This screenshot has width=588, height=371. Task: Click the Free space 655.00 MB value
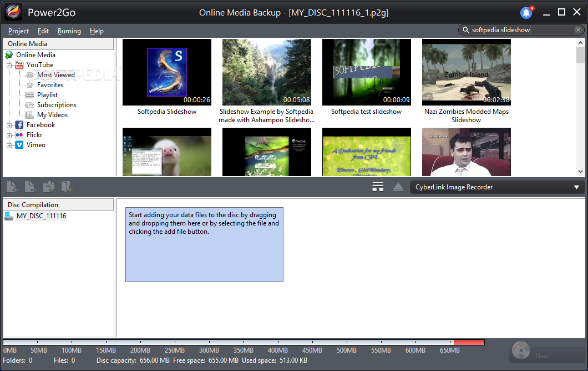click(x=223, y=360)
